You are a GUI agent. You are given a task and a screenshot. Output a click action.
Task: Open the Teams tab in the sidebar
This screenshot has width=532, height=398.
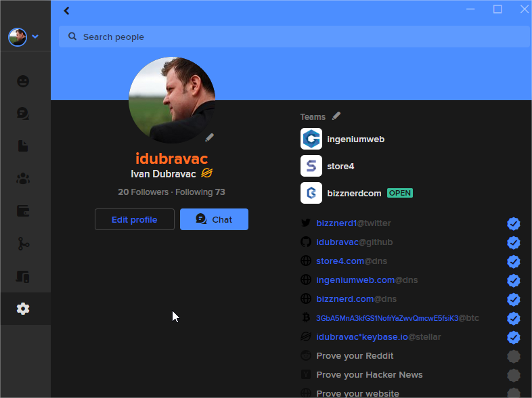click(x=23, y=179)
